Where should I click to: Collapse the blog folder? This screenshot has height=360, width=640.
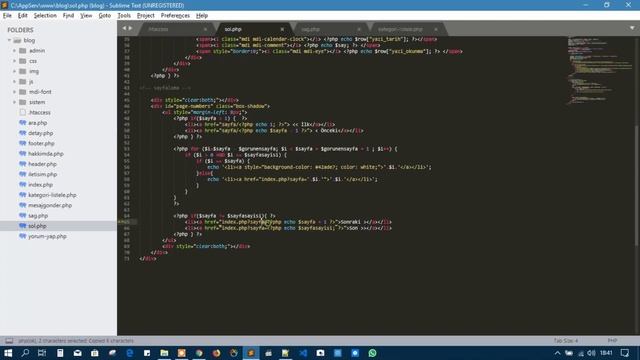[9, 40]
